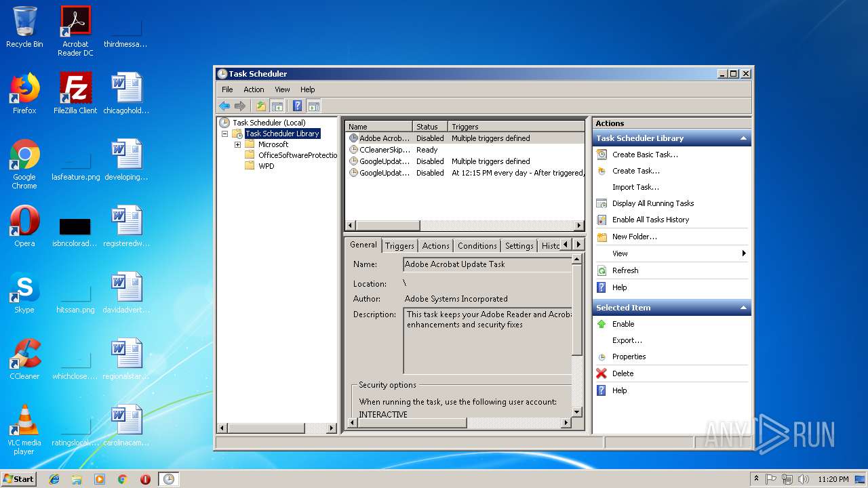Click the Create Basic Task icon
The height and width of the screenshot is (488, 868).
(x=601, y=155)
